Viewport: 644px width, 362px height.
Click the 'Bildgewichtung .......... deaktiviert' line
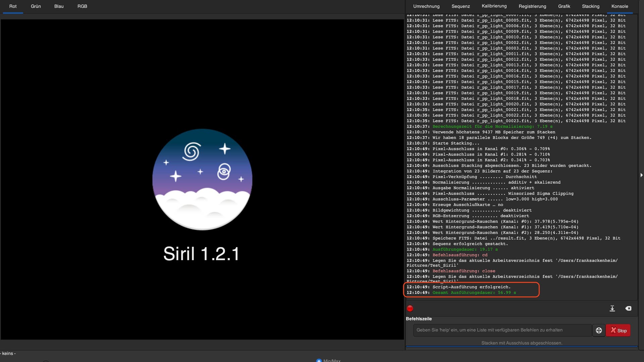(x=469, y=210)
